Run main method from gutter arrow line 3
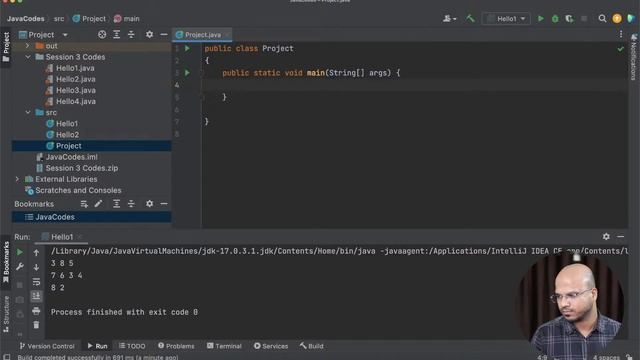Screen dimensions: 640x360 [187, 73]
